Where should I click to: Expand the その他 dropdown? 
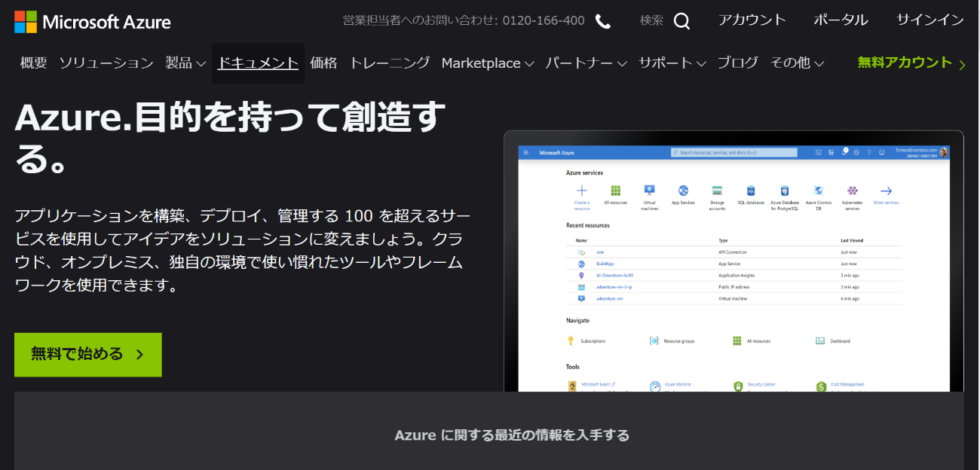coord(797,63)
